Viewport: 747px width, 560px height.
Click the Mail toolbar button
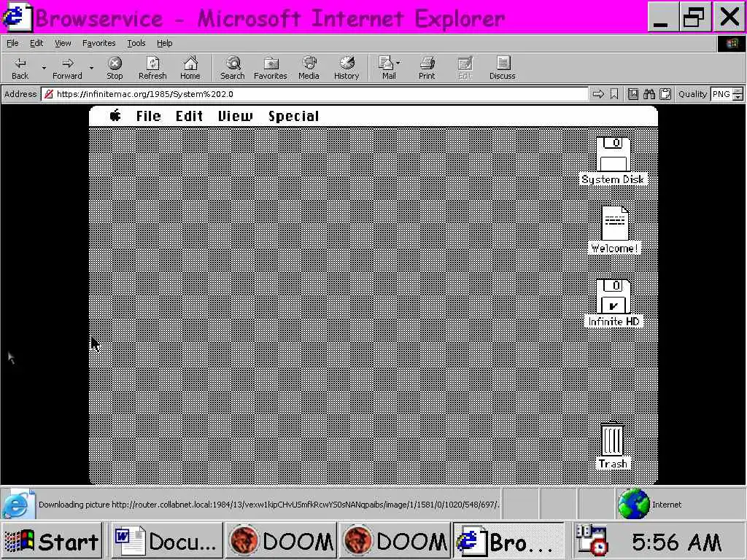[x=389, y=68]
